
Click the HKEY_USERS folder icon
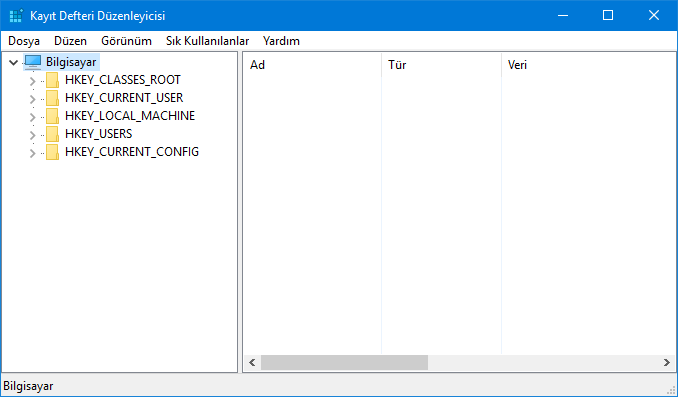[x=52, y=134]
